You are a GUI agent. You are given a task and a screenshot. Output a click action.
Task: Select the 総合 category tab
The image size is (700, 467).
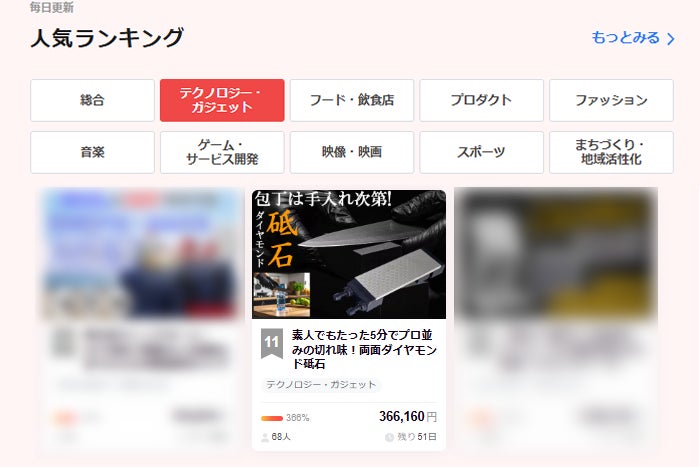92,100
